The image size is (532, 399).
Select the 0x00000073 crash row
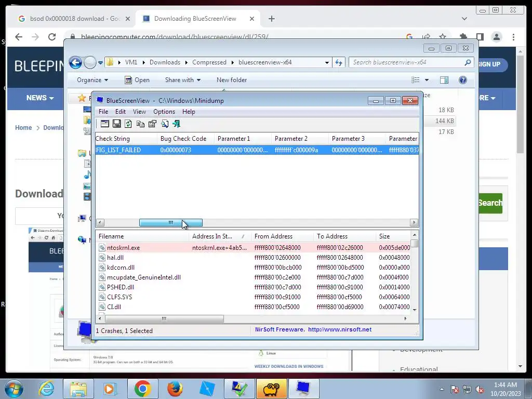257,150
